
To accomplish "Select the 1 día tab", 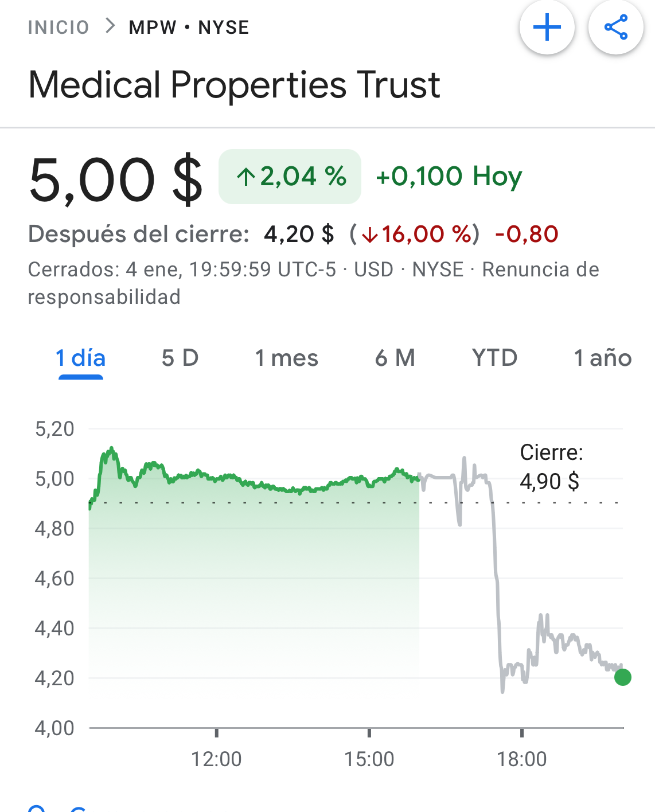I will coord(81,358).
